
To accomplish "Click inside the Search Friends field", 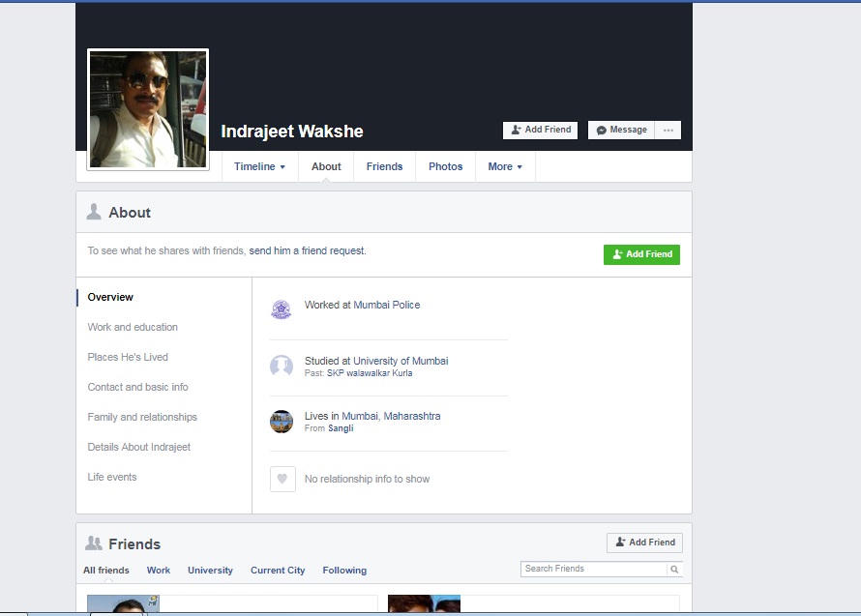I will pyautogui.click(x=592, y=570).
